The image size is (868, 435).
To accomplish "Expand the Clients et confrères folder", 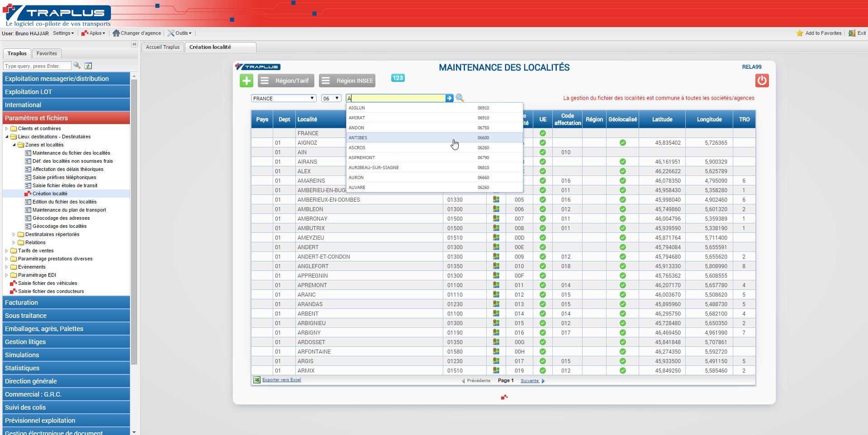I will pos(6,128).
